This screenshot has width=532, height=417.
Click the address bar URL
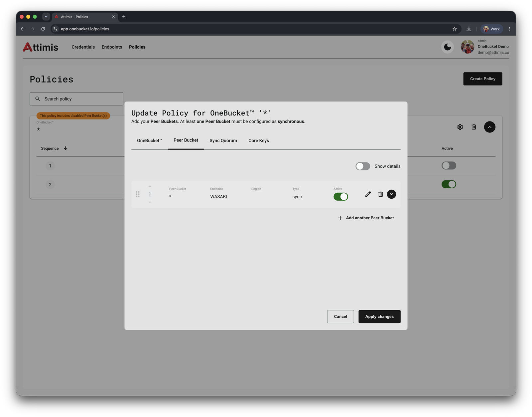pos(85,29)
